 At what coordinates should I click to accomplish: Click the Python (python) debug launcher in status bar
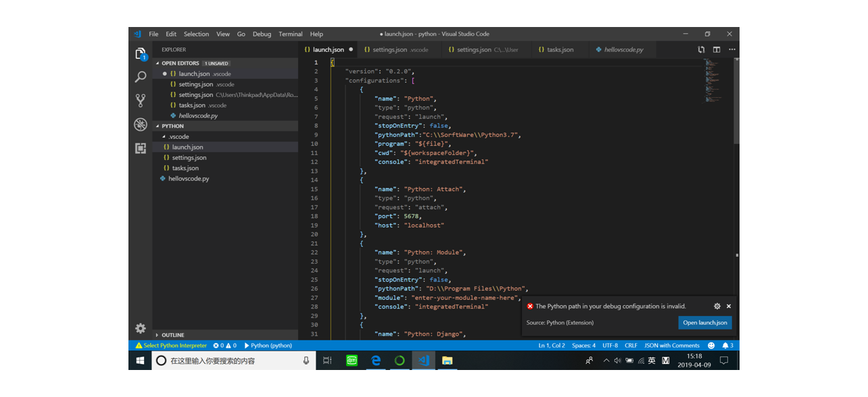coord(268,345)
